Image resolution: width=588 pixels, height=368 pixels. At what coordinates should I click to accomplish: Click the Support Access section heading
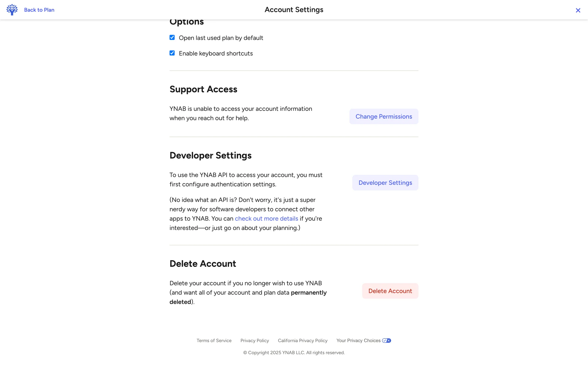[x=203, y=89]
